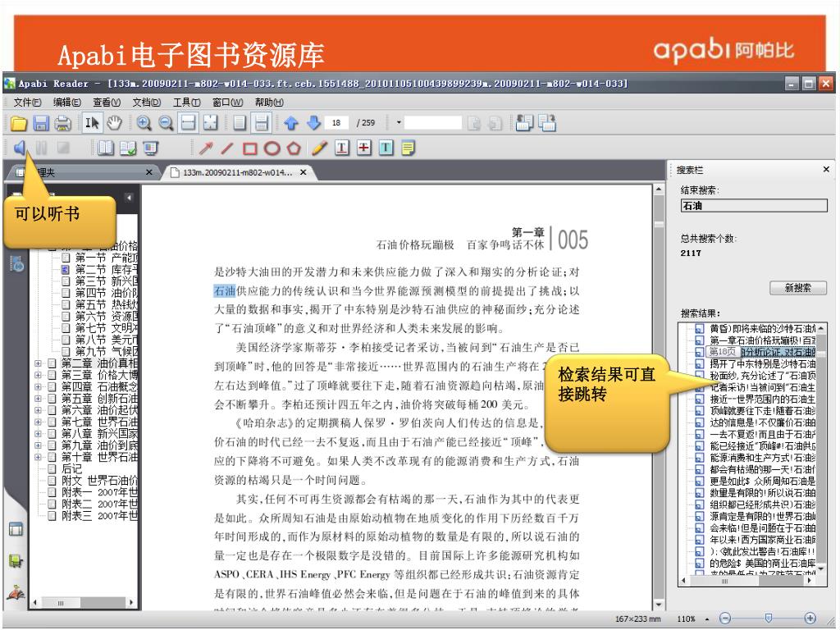Select the rectangle drawing tool

click(249, 148)
